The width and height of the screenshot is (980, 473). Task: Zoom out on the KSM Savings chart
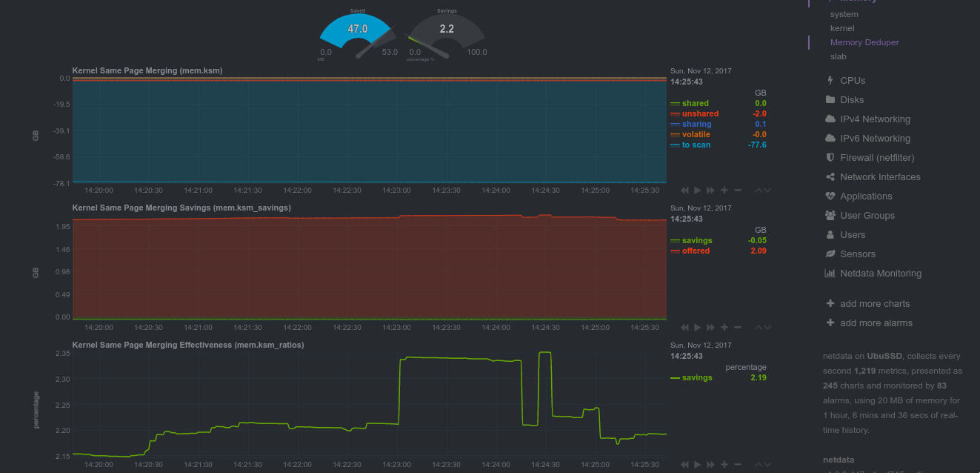[x=737, y=327]
